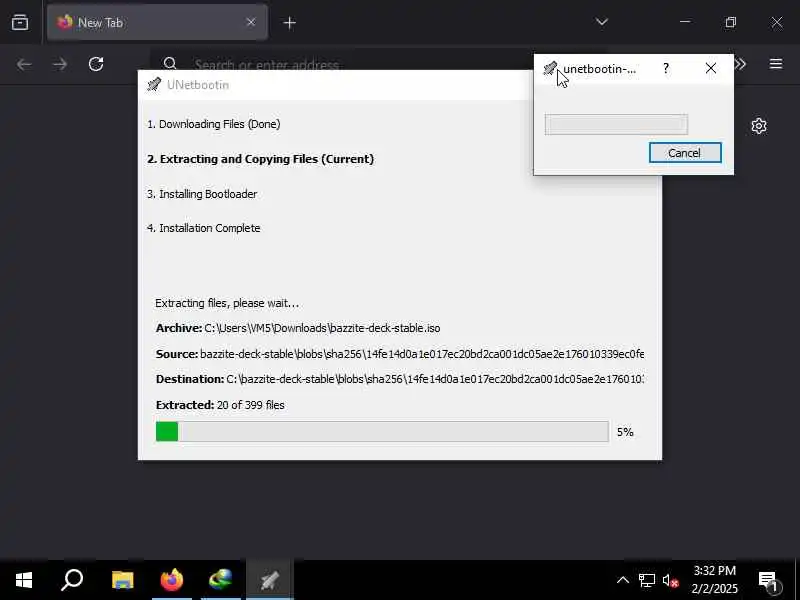Click the 5% progress percentage label
The width and height of the screenshot is (800, 600).
(625, 432)
